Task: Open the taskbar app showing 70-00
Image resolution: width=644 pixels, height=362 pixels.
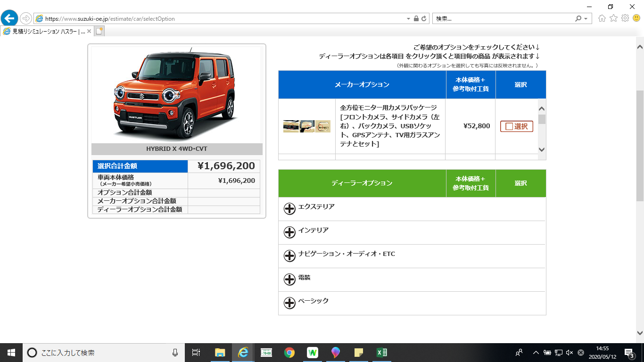Action: (266, 353)
